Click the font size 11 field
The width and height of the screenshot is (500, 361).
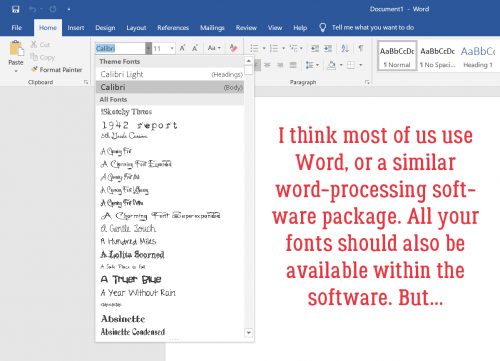(161, 49)
